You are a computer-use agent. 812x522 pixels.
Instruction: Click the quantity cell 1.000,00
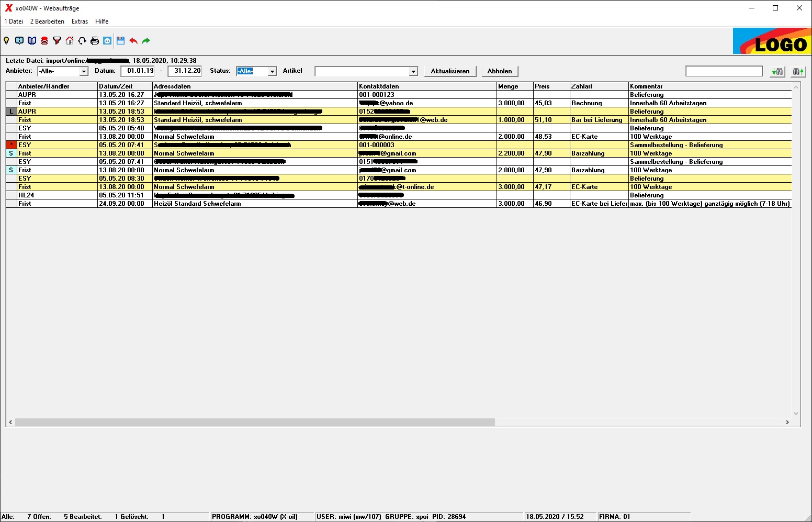point(515,120)
